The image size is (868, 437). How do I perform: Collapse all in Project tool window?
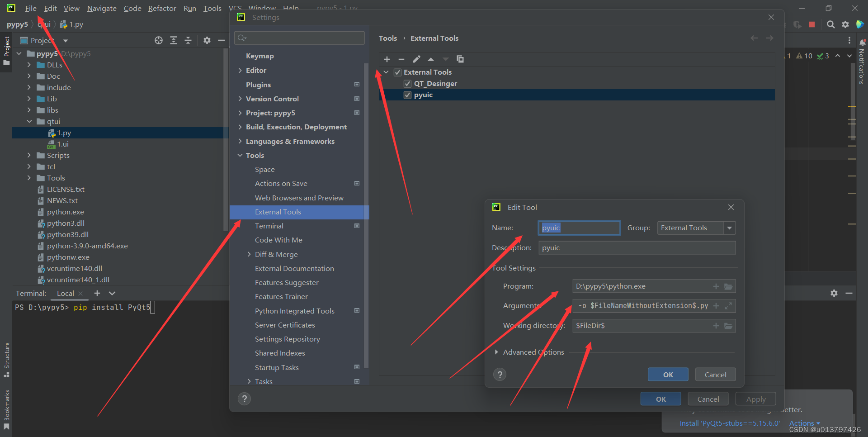pos(188,40)
